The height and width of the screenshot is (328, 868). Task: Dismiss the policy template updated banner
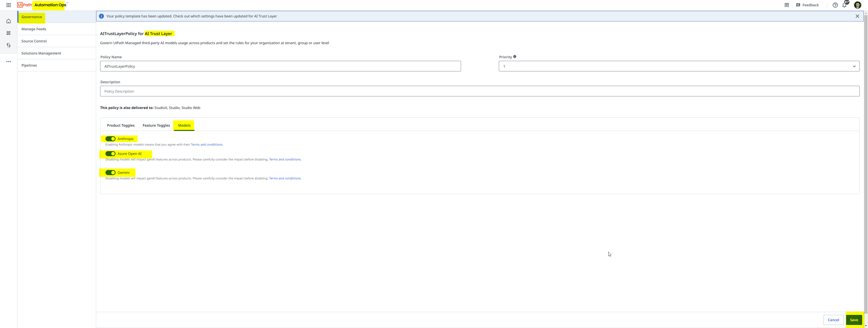[857, 16]
